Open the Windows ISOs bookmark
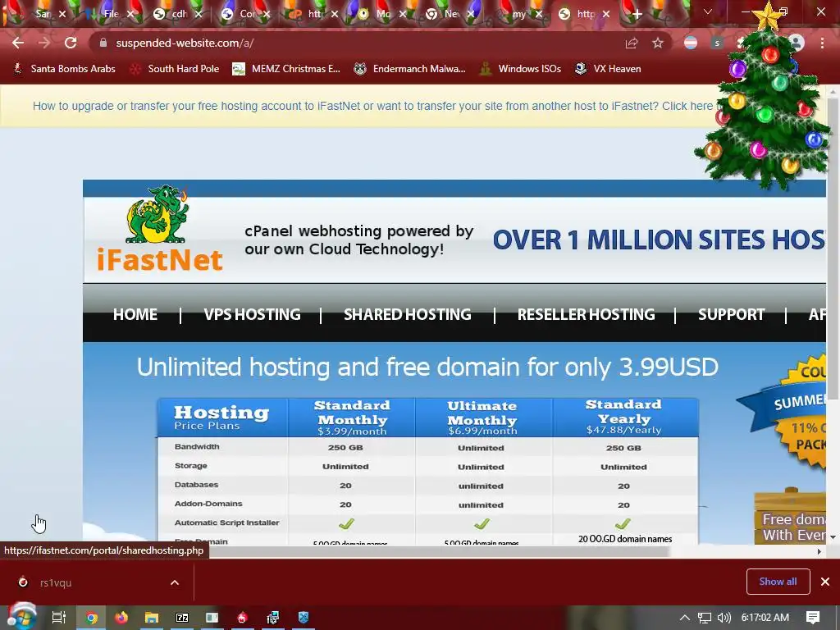840x630 pixels. coord(521,69)
